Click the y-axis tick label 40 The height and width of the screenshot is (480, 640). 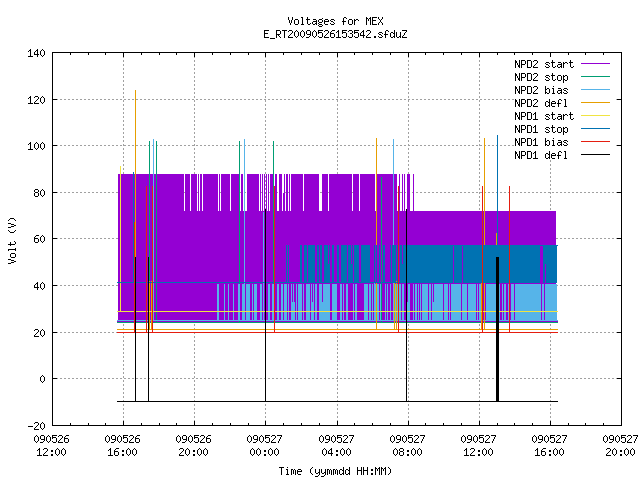pos(39,286)
